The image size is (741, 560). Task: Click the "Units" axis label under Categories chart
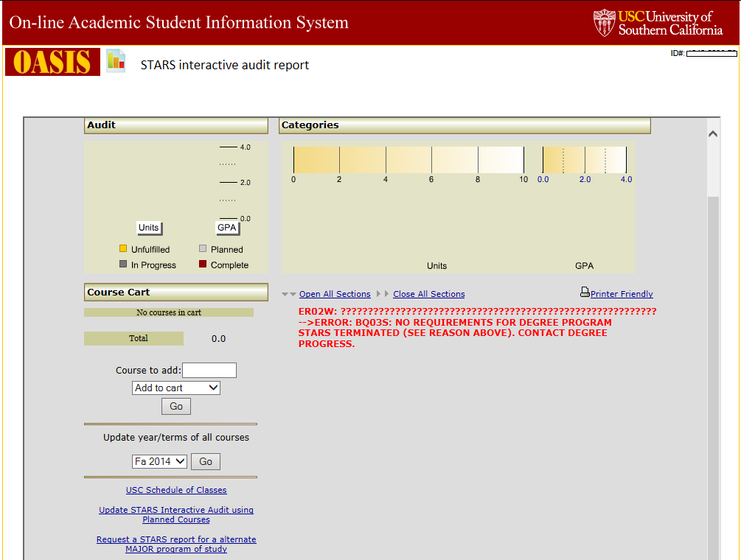tap(436, 266)
